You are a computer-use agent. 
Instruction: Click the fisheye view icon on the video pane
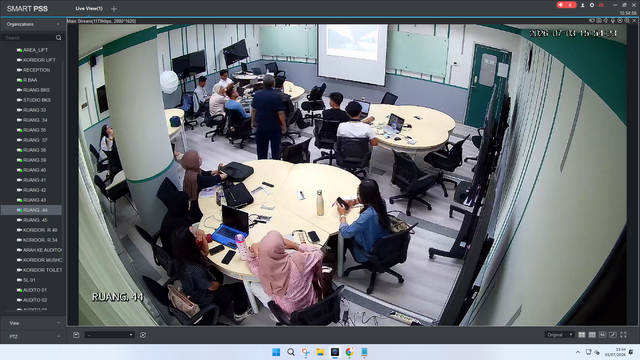click(620, 20)
